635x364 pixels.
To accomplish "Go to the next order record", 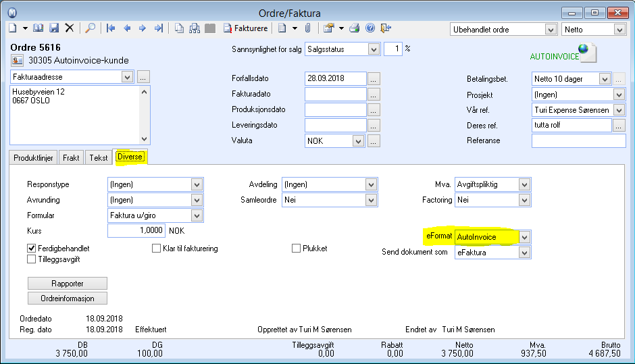I will coord(142,28).
